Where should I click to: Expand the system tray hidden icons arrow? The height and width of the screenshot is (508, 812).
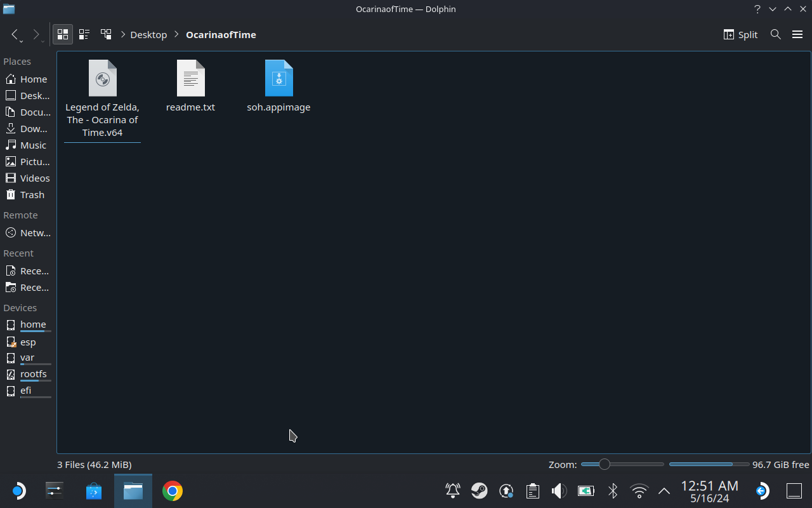[664, 491]
